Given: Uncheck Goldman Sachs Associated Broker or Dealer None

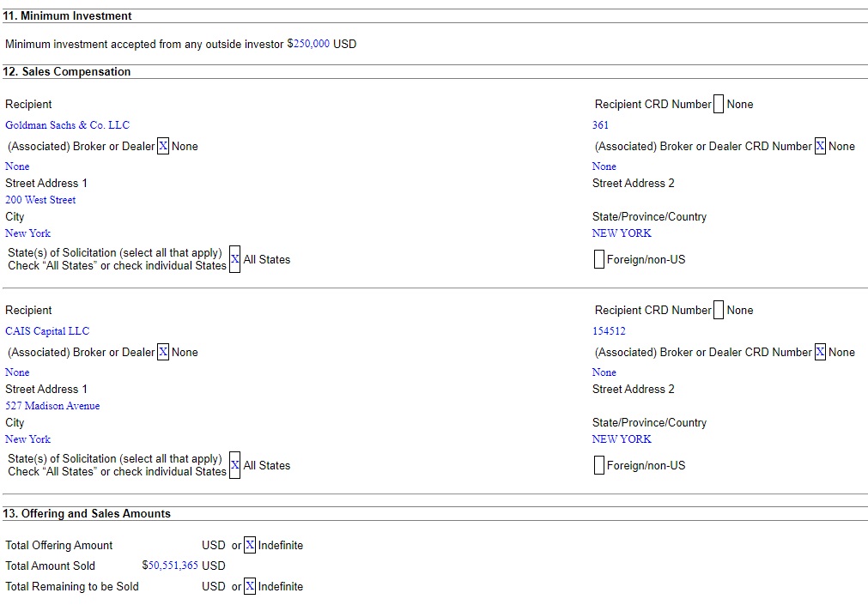Looking at the screenshot, I should coord(163,147).
